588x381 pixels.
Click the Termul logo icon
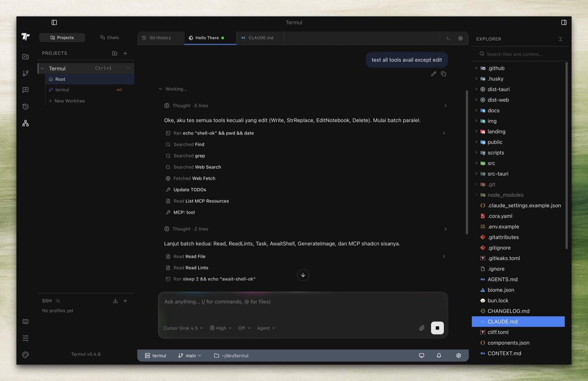[25, 37]
